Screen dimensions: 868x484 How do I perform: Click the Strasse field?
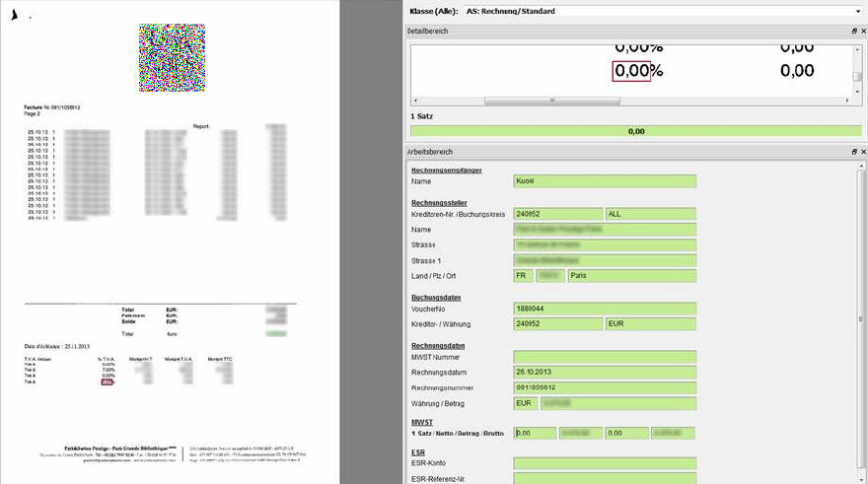pos(605,245)
